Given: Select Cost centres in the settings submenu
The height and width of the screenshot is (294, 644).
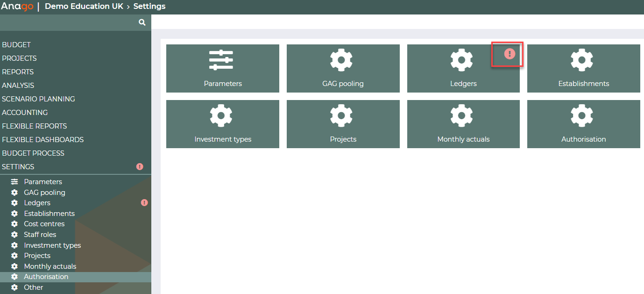Looking at the screenshot, I should (x=44, y=224).
